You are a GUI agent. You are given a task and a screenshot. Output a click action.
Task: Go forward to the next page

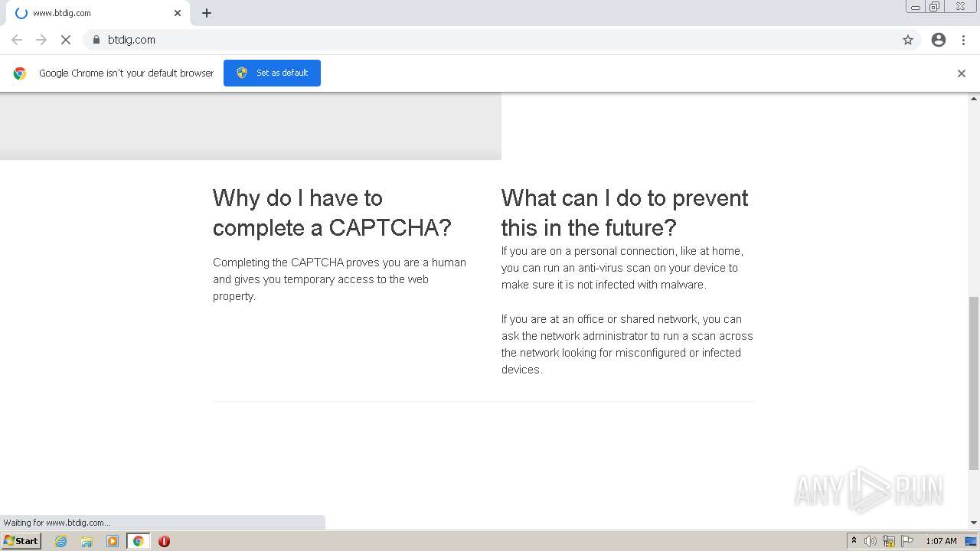(41, 40)
